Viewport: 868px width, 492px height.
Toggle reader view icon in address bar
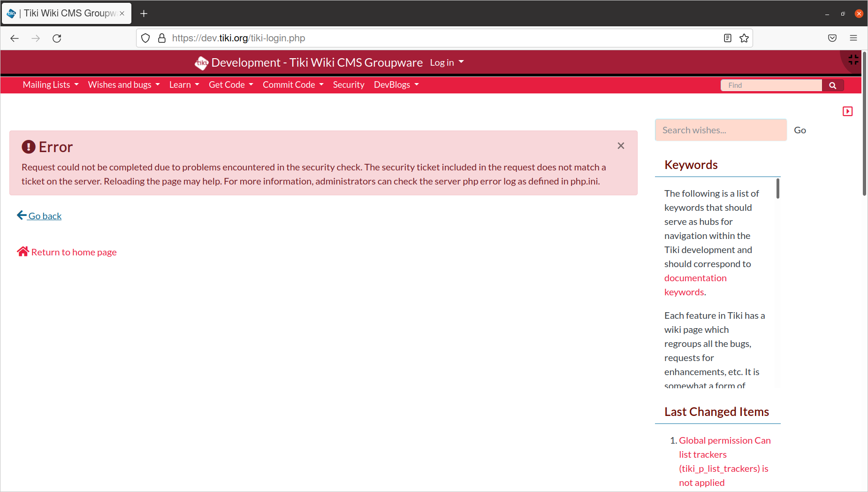pyautogui.click(x=728, y=38)
